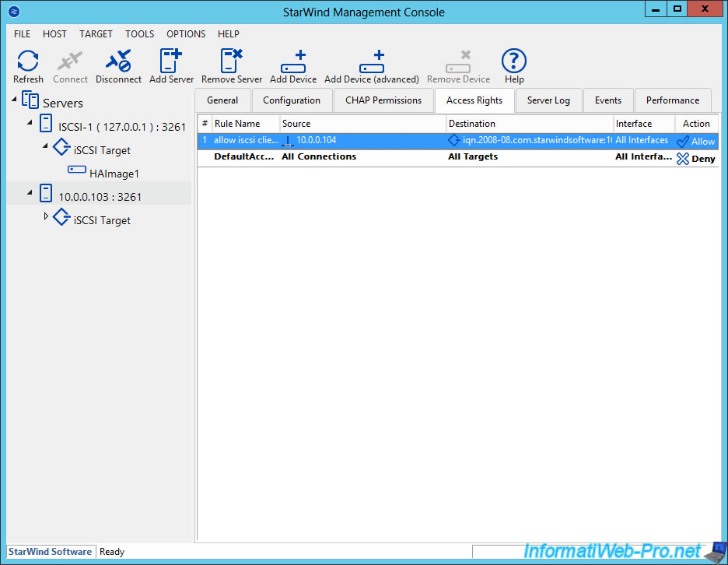Select the DefaultAcc... rule row
The width and height of the screenshot is (728, 565).
[x=458, y=157]
